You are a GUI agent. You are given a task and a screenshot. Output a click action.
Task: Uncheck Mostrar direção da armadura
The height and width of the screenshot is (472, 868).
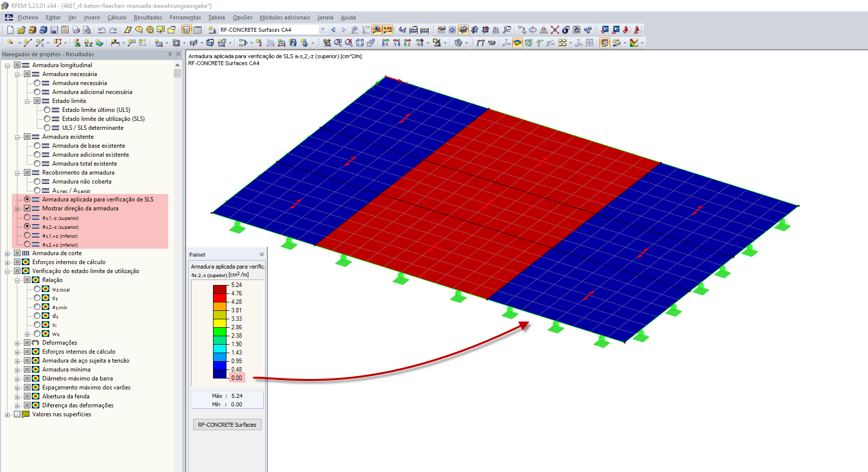pyautogui.click(x=27, y=208)
